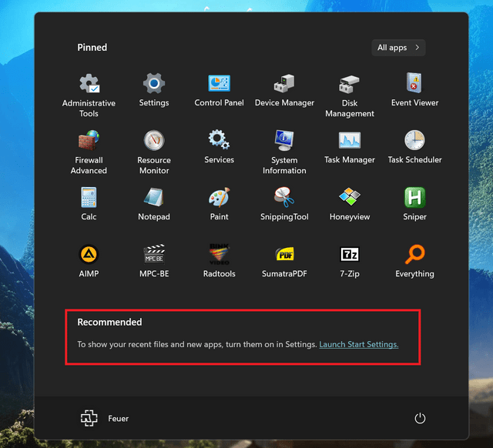
Task: Open the Paint app
Action: pos(219,204)
